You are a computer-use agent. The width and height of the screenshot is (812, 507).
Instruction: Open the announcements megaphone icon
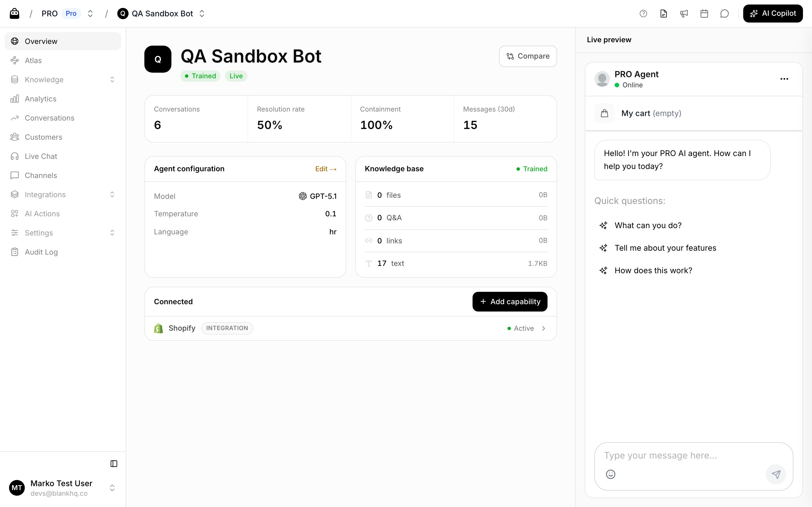pos(684,14)
